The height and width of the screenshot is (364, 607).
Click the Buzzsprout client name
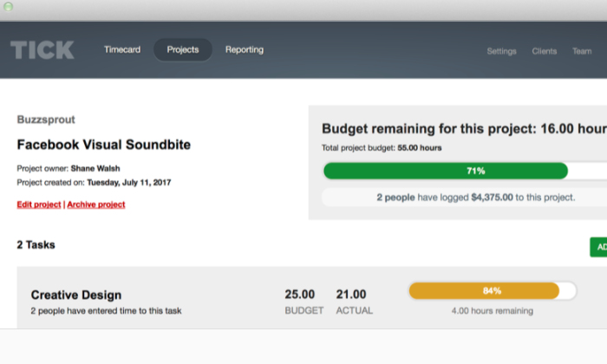pyautogui.click(x=46, y=120)
